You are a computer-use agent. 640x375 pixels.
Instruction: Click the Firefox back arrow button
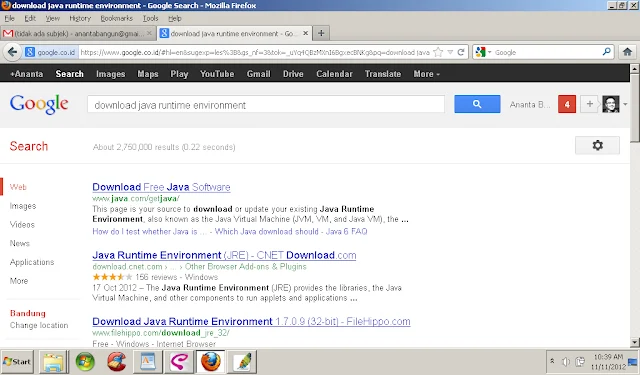point(12,52)
